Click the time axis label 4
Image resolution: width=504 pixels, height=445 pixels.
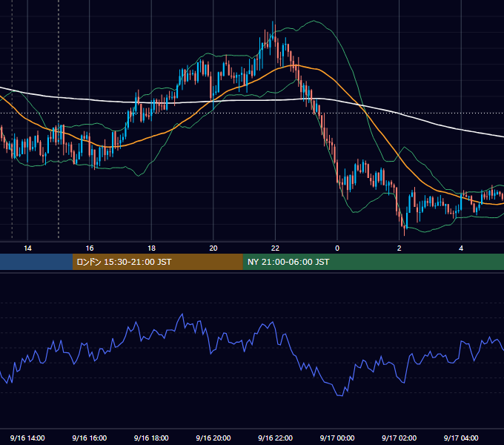click(461, 248)
